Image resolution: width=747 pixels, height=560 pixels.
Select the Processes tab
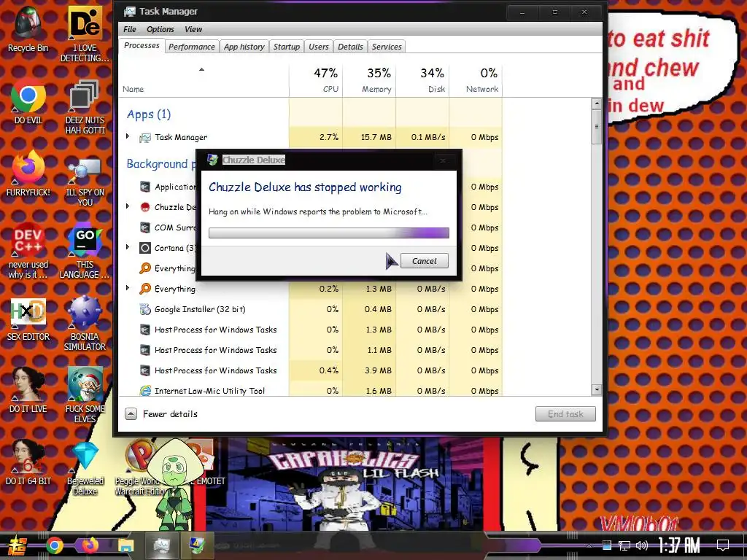[x=142, y=46]
